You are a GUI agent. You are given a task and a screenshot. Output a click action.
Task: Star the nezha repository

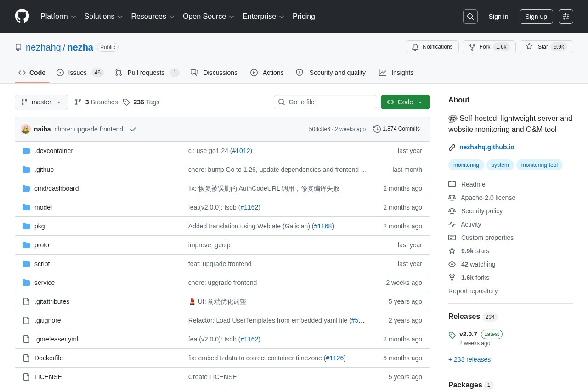point(546,47)
